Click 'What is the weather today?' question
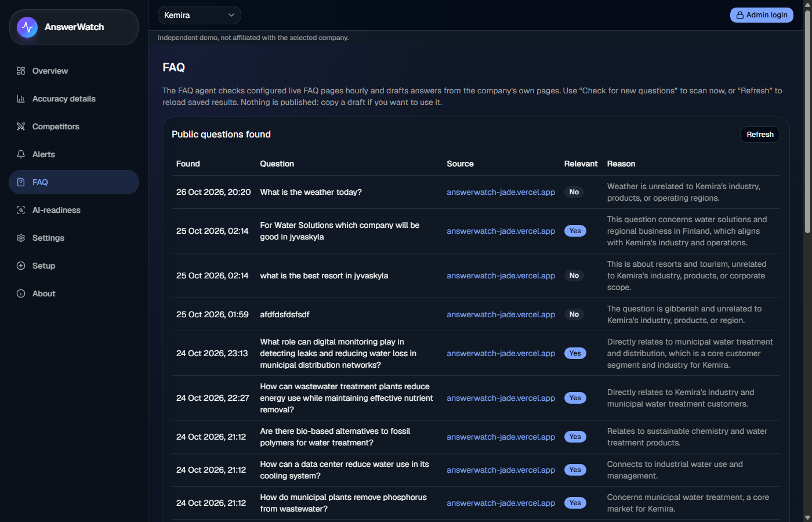This screenshot has width=812, height=522. (311, 192)
